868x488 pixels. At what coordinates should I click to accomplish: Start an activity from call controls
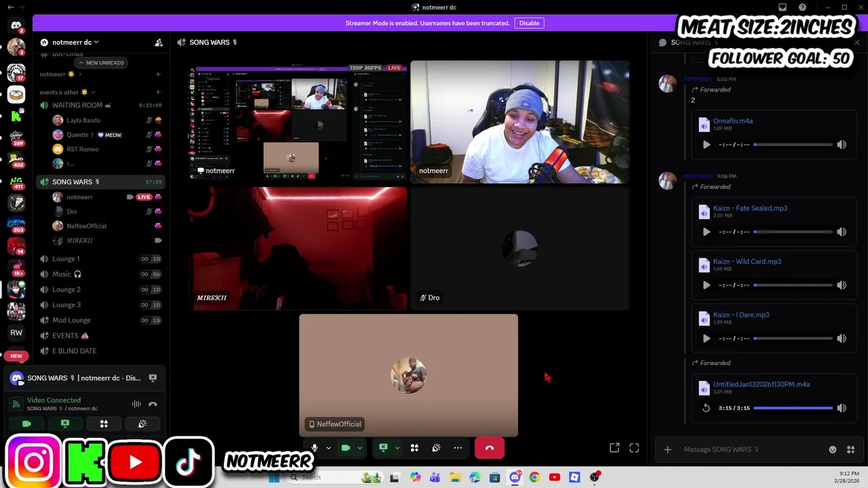click(414, 448)
